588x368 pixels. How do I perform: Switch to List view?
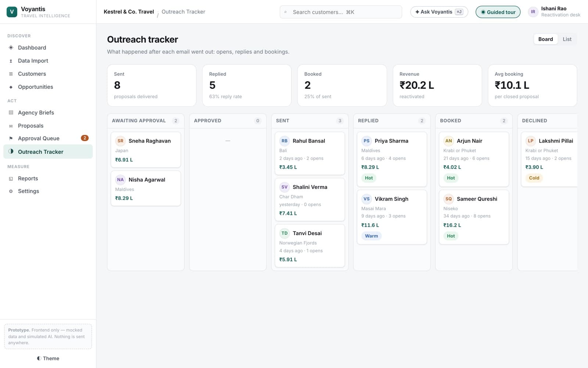coord(567,39)
